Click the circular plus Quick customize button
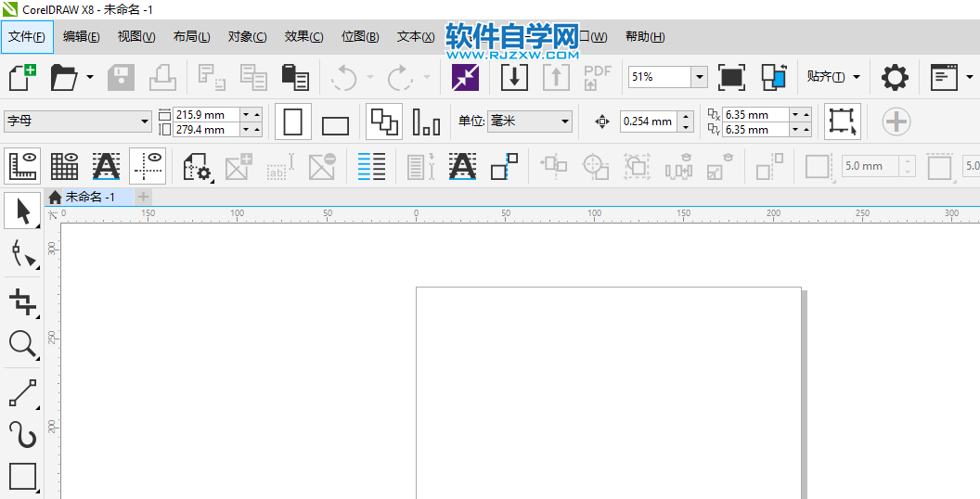Image resolution: width=980 pixels, height=499 pixels. click(896, 122)
